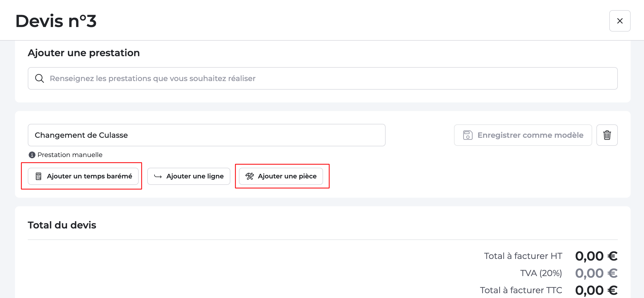This screenshot has height=298, width=644.
Task: Click the Ajouter une prestation heading
Action: [84, 53]
